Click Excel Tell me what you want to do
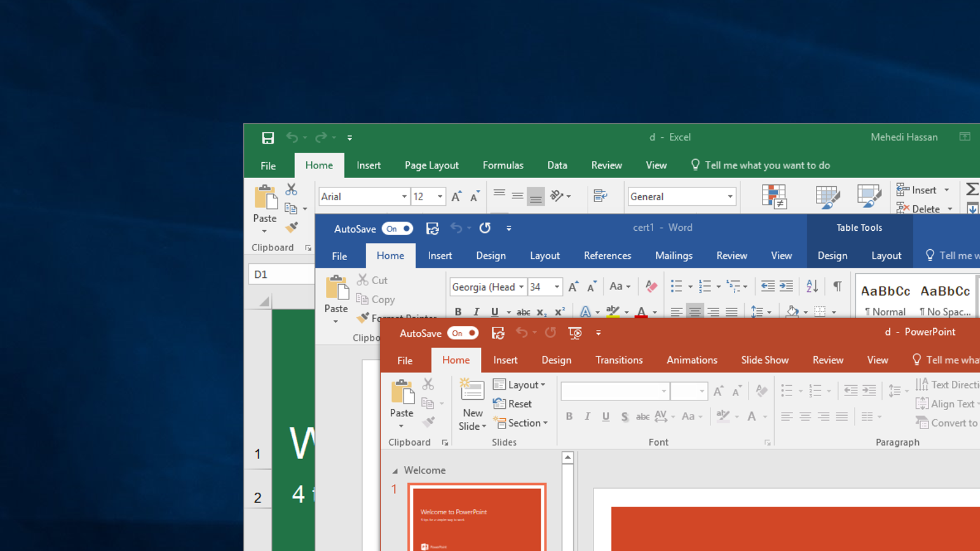 point(761,165)
